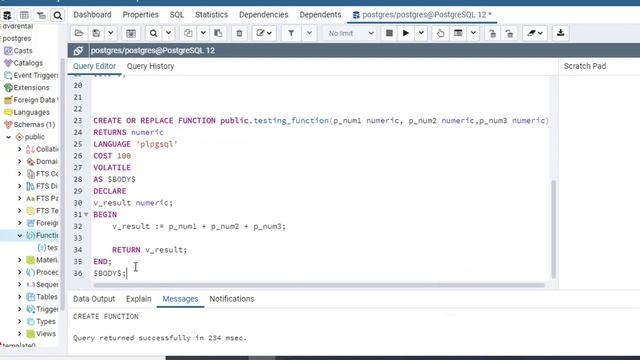Select the Tables tree item

[x=47, y=297]
